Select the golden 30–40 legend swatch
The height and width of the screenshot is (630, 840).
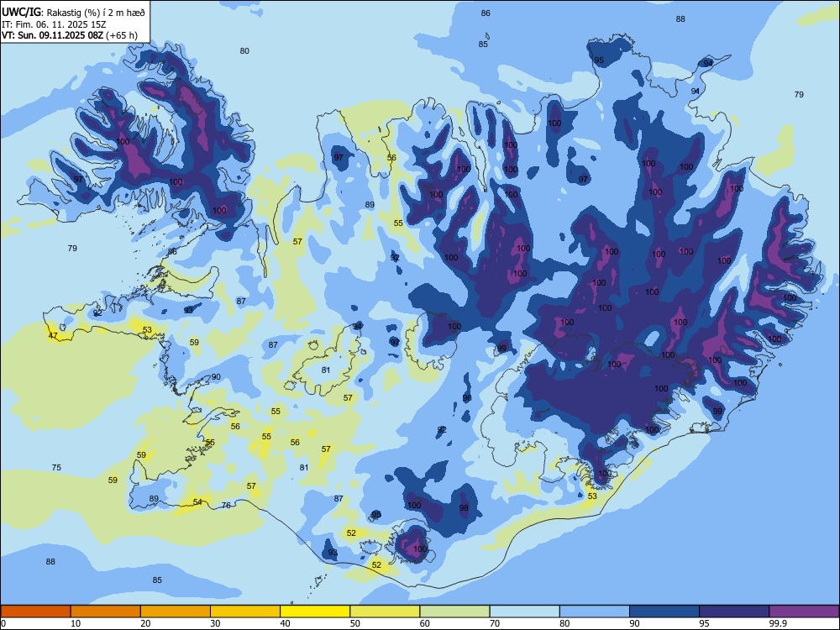pyautogui.click(x=245, y=612)
